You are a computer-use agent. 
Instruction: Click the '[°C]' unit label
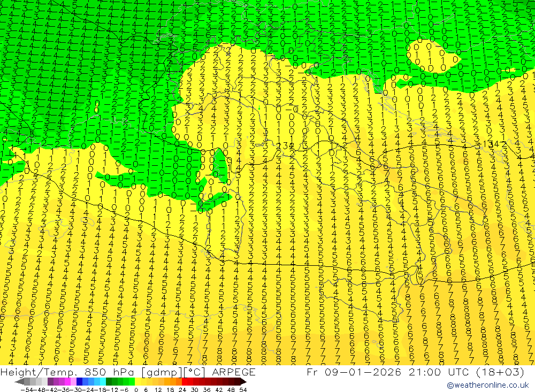[x=195, y=372]
